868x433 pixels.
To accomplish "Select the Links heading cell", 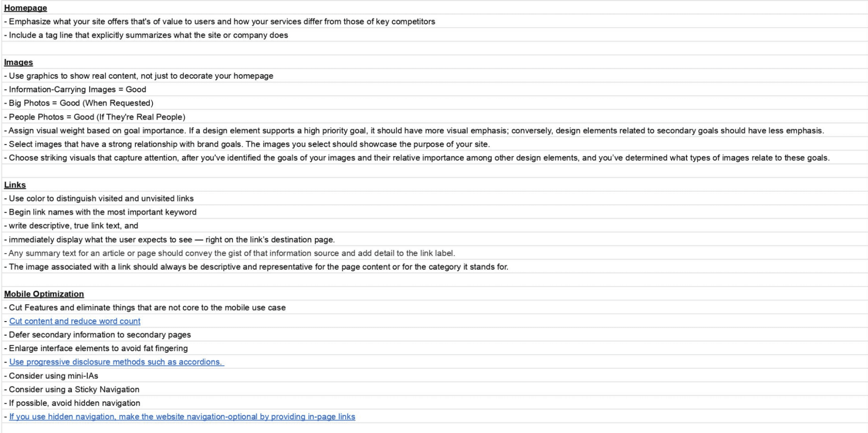I will click(x=15, y=185).
